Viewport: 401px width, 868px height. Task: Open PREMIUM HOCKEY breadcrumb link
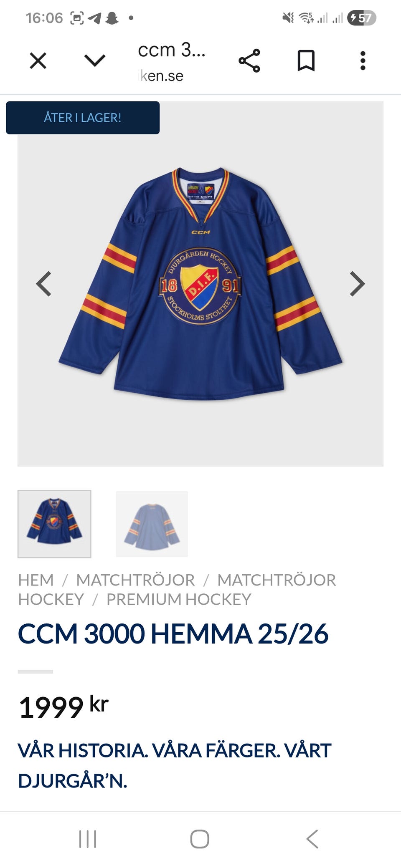pos(179,599)
